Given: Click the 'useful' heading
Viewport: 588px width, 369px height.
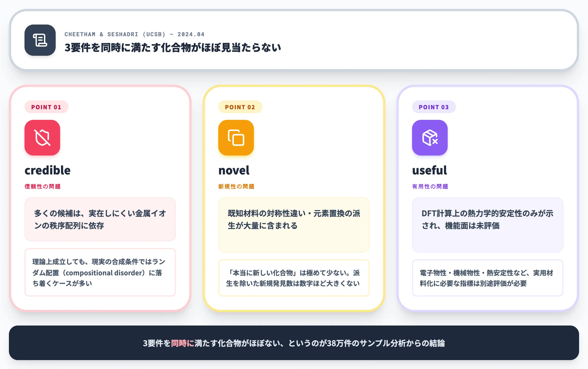Looking at the screenshot, I should coord(430,170).
